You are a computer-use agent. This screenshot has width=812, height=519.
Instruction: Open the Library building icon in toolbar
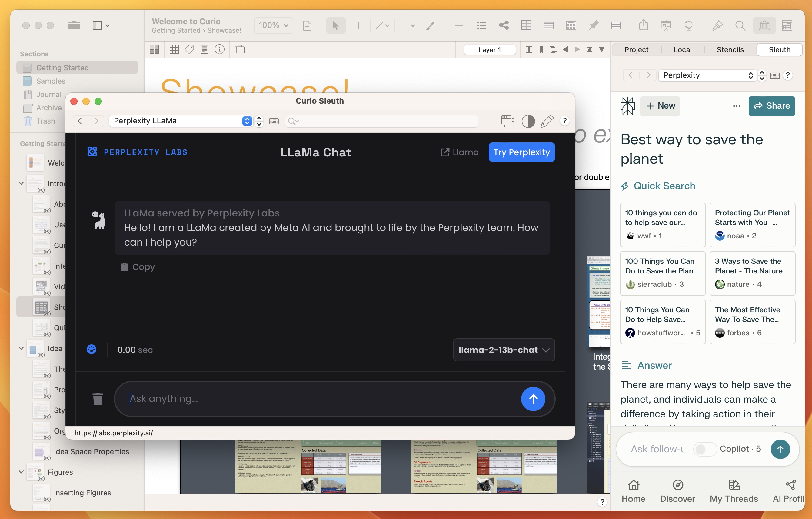tap(764, 25)
